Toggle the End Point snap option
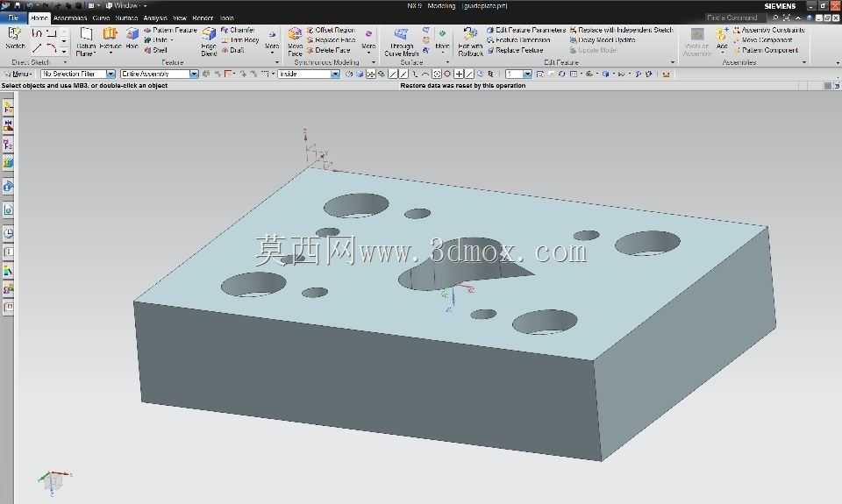 point(393,75)
